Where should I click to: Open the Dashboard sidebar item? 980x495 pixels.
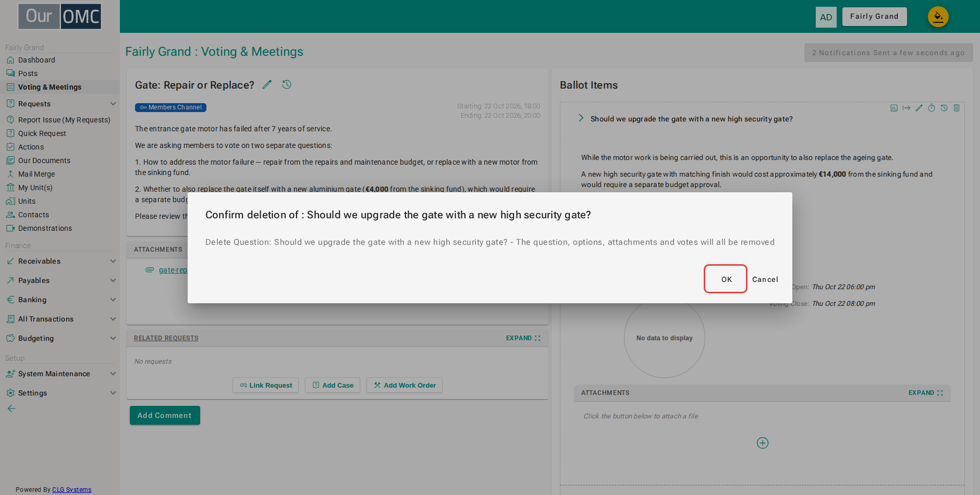pyautogui.click(x=60, y=60)
